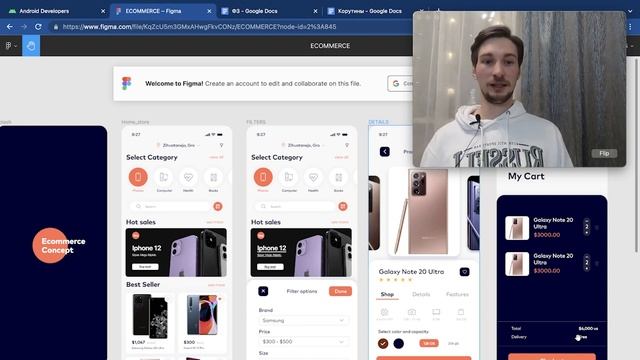640x360 pixels.
Task: Select the Computer category icon in FILTERS frame
Action: (289, 177)
